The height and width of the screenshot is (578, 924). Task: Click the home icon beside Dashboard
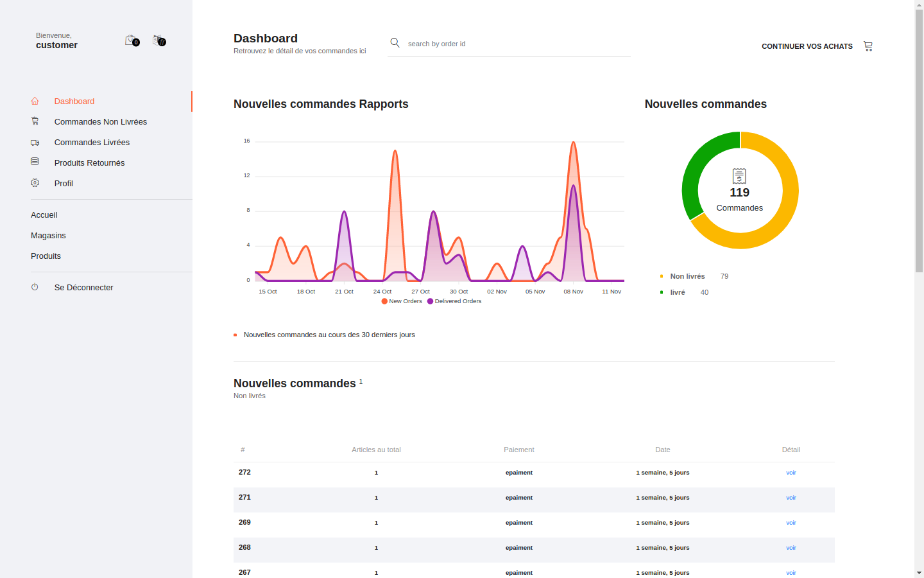[x=35, y=101]
